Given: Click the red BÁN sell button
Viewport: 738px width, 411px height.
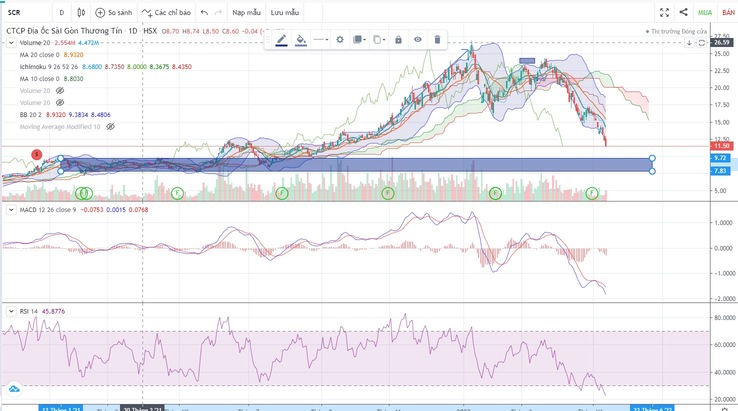Looking at the screenshot, I should (728, 13).
